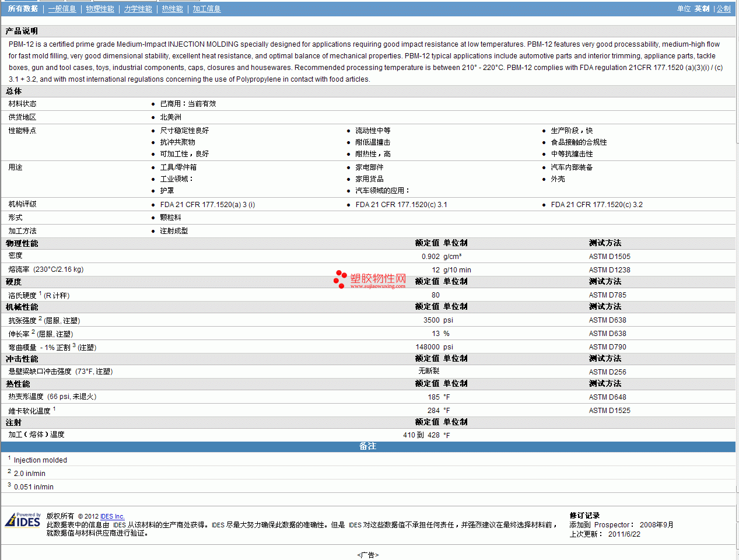Select the 密度 property label

(x=15, y=256)
